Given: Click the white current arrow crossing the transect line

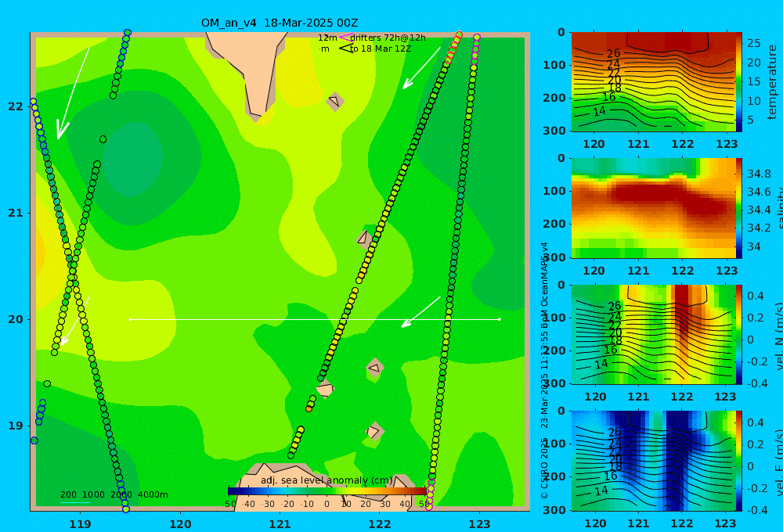Looking at the screenshot, I should 420,312.
